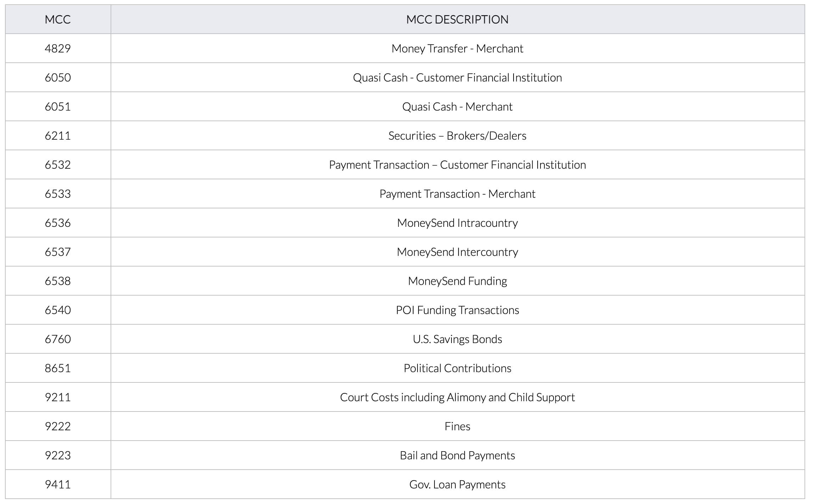Click the Gov. Loan Payments description

(x=457, y=485)
